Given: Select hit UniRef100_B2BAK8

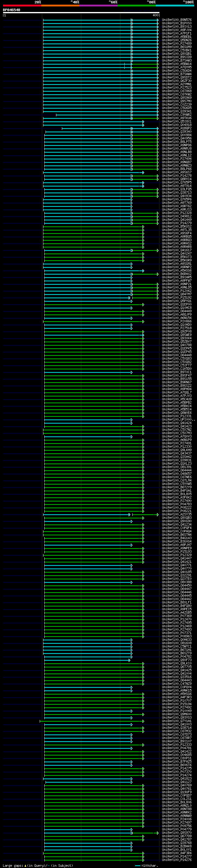Looking at the screenshot, I should [x=177, y=846].
